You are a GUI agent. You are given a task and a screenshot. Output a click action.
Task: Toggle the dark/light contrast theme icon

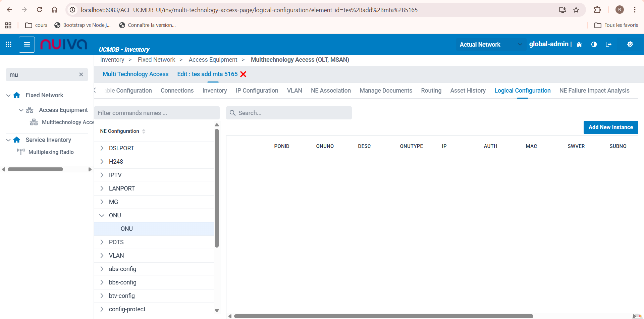(x=594, y=45)
